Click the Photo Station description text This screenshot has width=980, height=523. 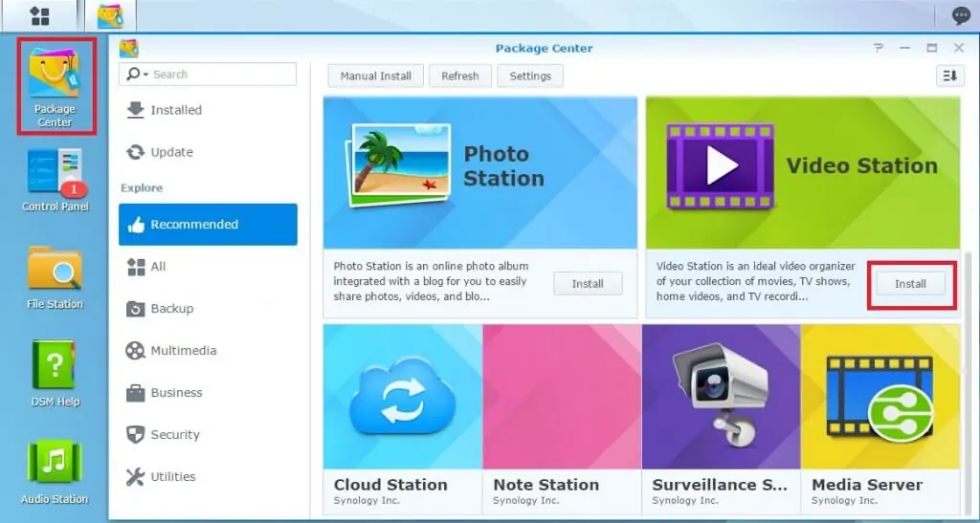(432, 281)
